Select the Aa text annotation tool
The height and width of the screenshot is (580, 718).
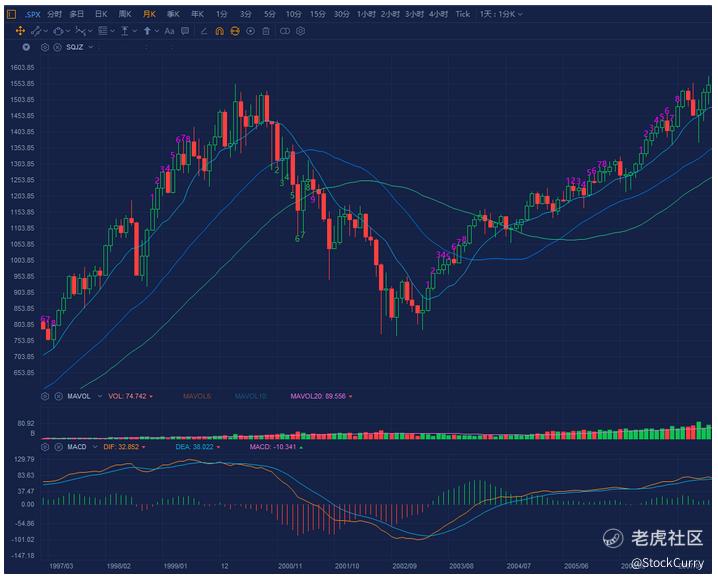pos(169,31)
